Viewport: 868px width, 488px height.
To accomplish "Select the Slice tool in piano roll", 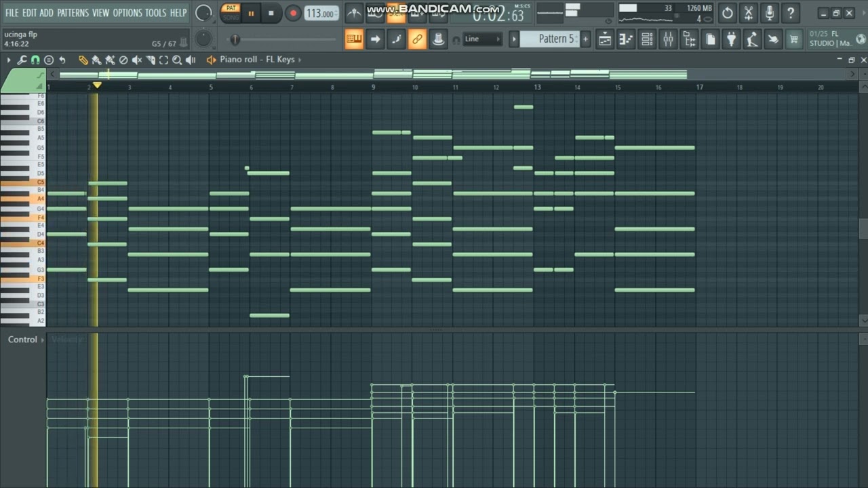I will point(151,60).
